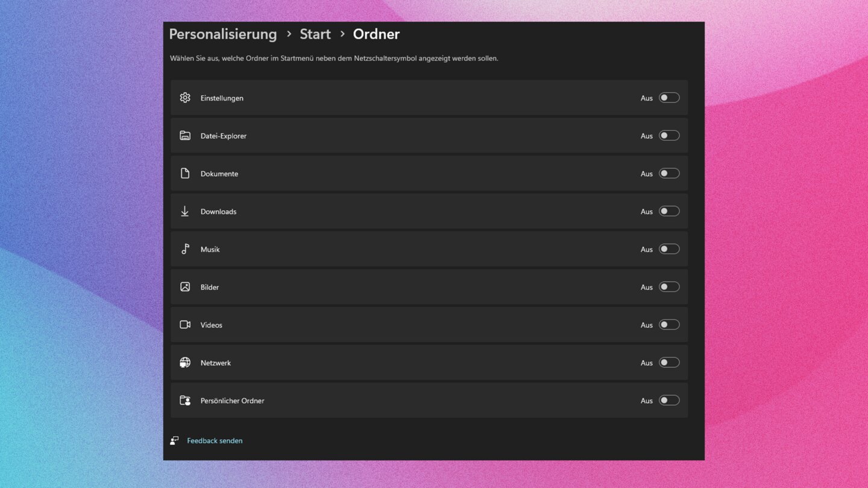Switch on the Dokumente toggle
Viewport: 868px width, 488px height.
[668, 174]
